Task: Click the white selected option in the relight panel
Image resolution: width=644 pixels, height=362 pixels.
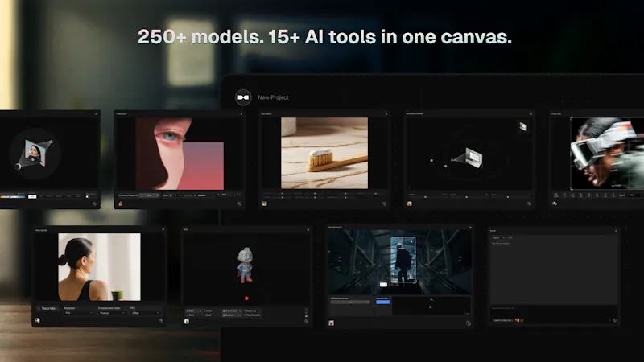Action: (x=32, y=196)
